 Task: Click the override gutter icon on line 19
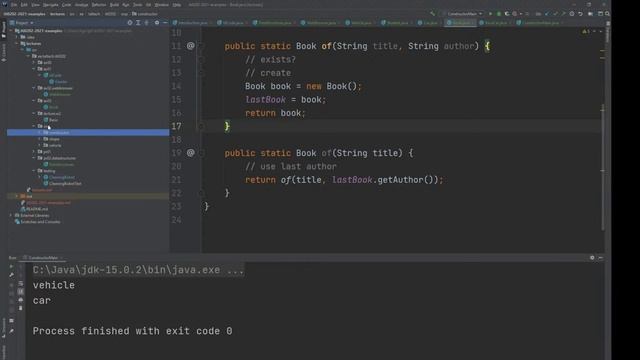click(191, 153)
